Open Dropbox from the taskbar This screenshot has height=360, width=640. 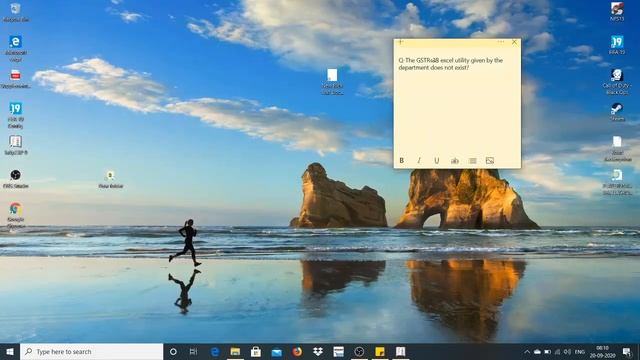(318, 351)
